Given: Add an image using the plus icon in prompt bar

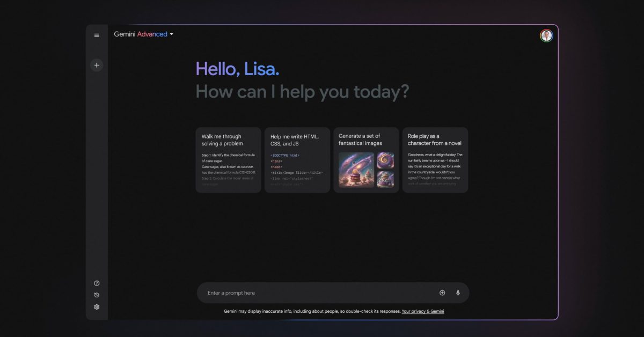Looking at the screenshot, I should [442, 292].
